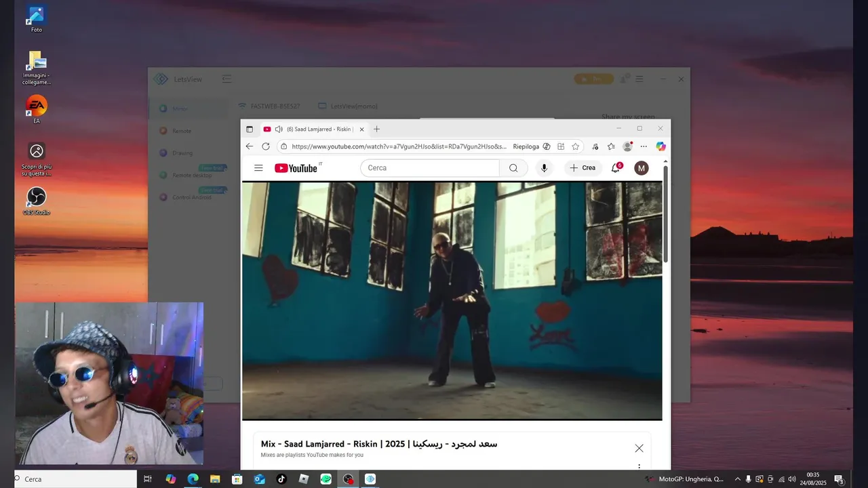Viewport: 868px width, 488px height.
Task: Switch to LetsView on the taskbar
Action: pyautogui.click(x=370, y=479)
